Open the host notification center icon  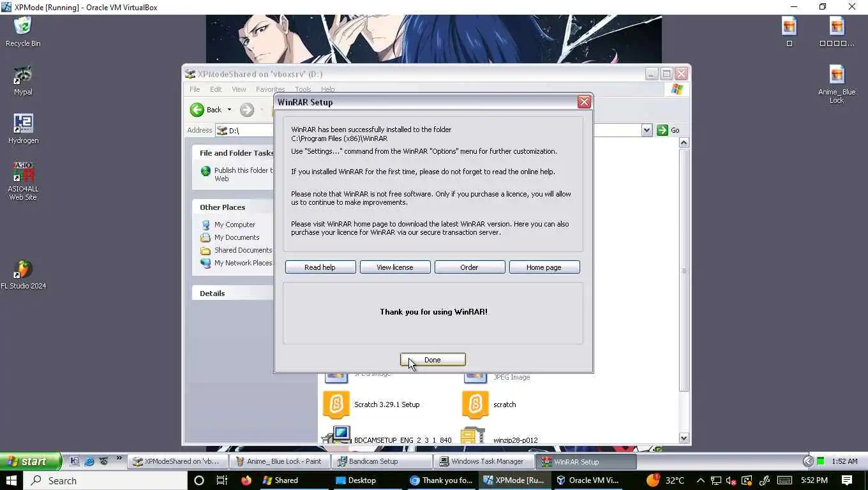click(x=847, y=480)
